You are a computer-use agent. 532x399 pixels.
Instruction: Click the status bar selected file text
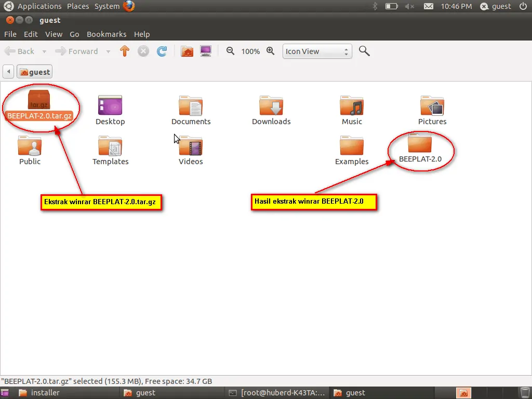click(107, 381)
